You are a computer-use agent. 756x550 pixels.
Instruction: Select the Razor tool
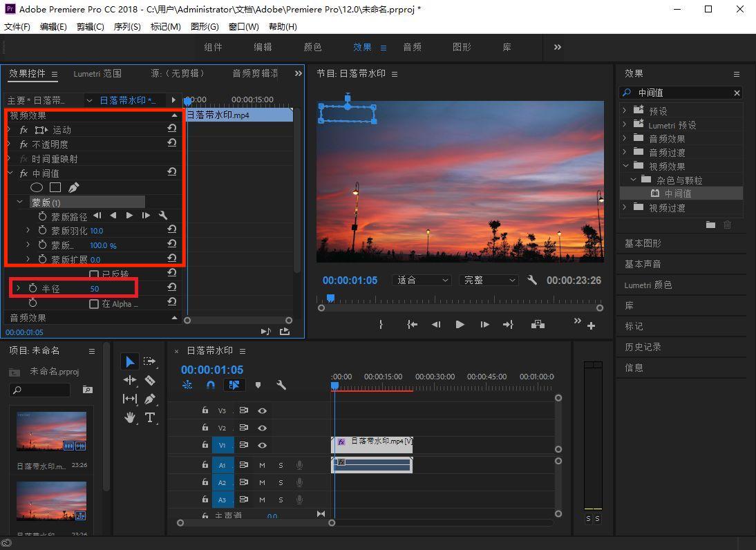[150, 380]
